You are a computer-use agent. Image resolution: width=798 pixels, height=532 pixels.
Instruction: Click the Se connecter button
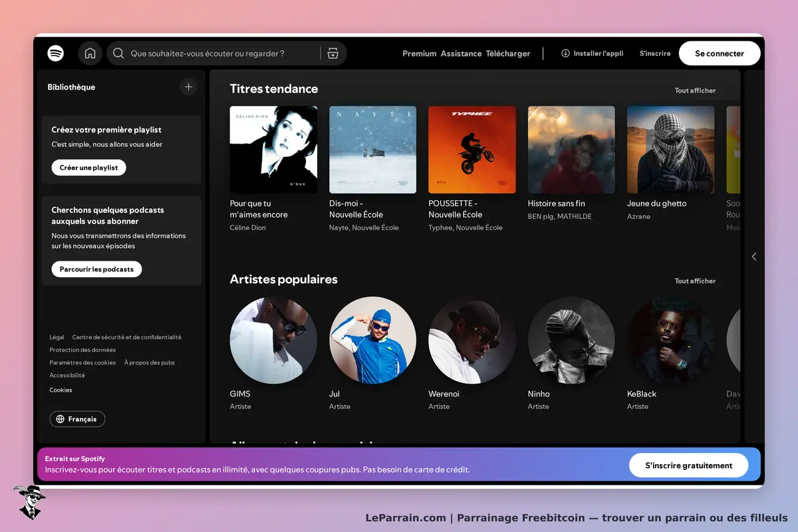(x=720, y=53)
